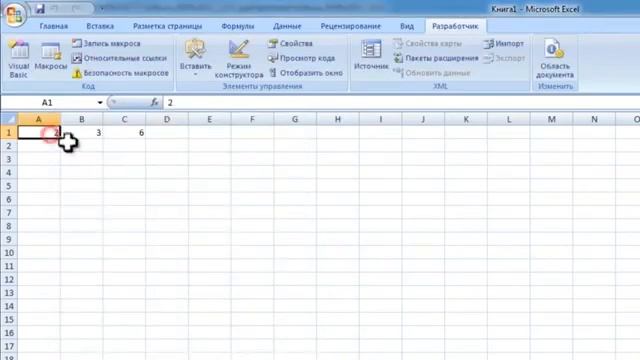This screenshot has width=640, height=360.
Task: Switch to Рецензирование tab
Action: click(350, 26)
